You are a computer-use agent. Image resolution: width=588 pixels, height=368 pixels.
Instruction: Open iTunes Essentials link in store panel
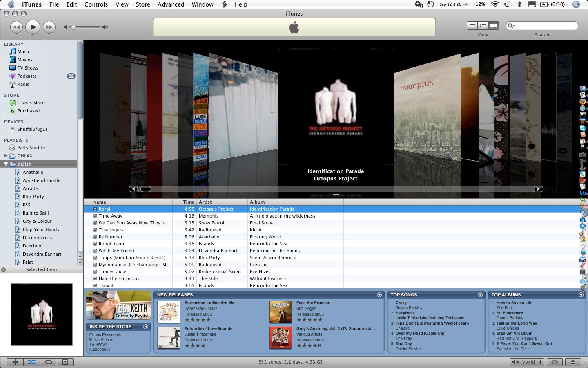pyautogui.click(x=105, y=335)
